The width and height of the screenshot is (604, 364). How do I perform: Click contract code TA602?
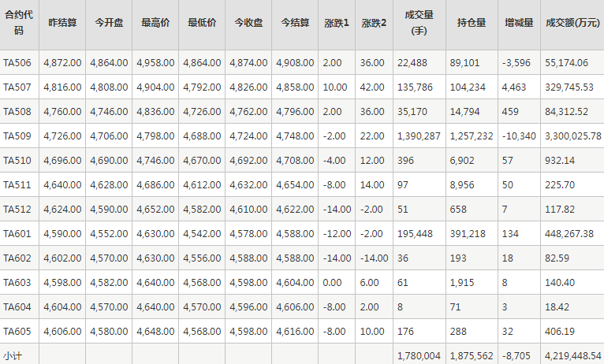pos(17,258)
